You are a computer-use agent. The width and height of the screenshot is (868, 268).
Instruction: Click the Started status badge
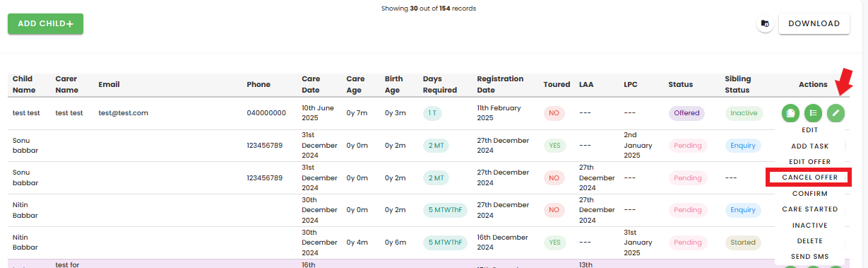click(743, 243)
